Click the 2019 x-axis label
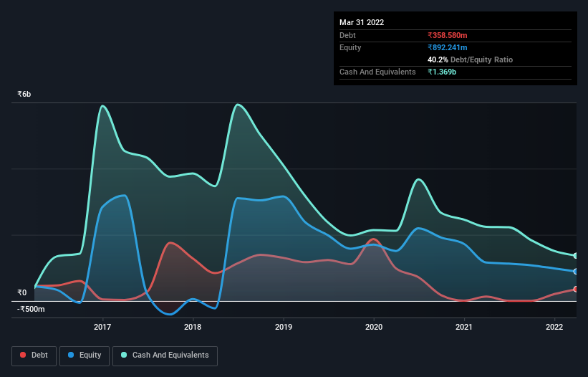The height and width of the screenshot is (377, 588). point(284,327)
